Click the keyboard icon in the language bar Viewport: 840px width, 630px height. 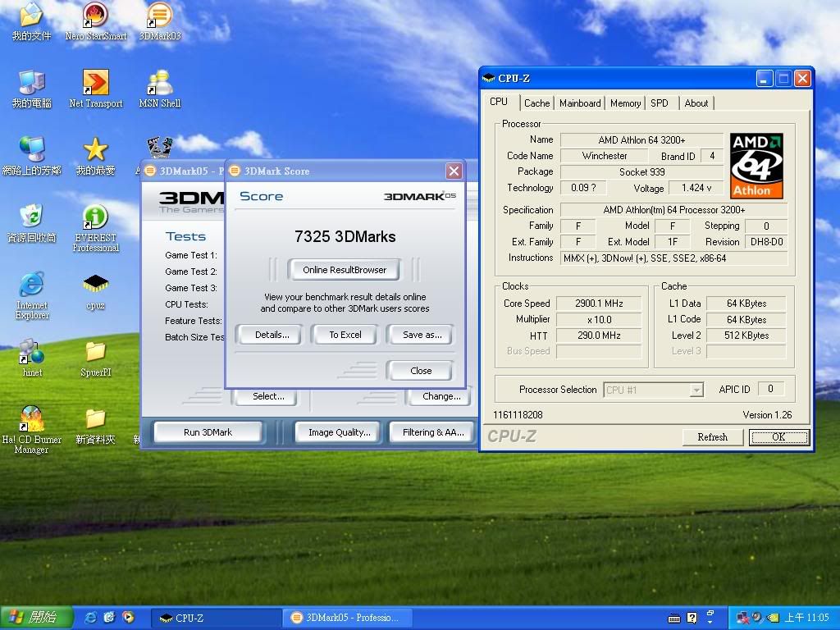[674, 619]
